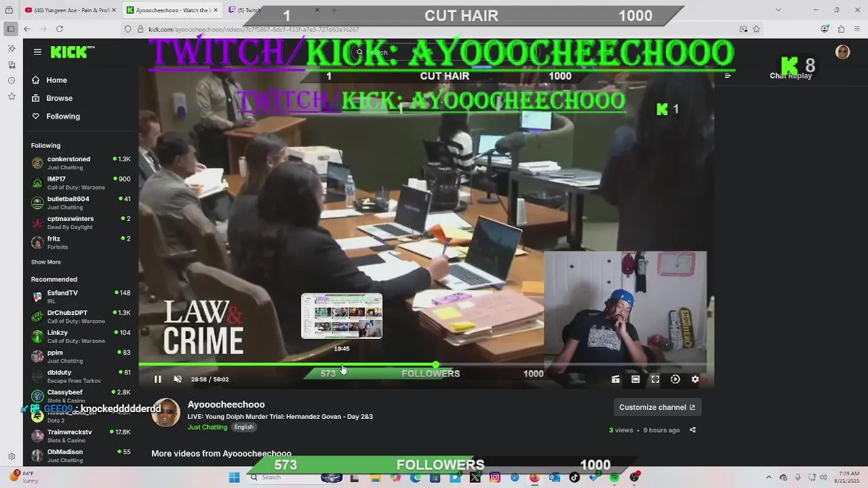
Task: Open Just Chatting category link
Action: [x=208, y=427]
